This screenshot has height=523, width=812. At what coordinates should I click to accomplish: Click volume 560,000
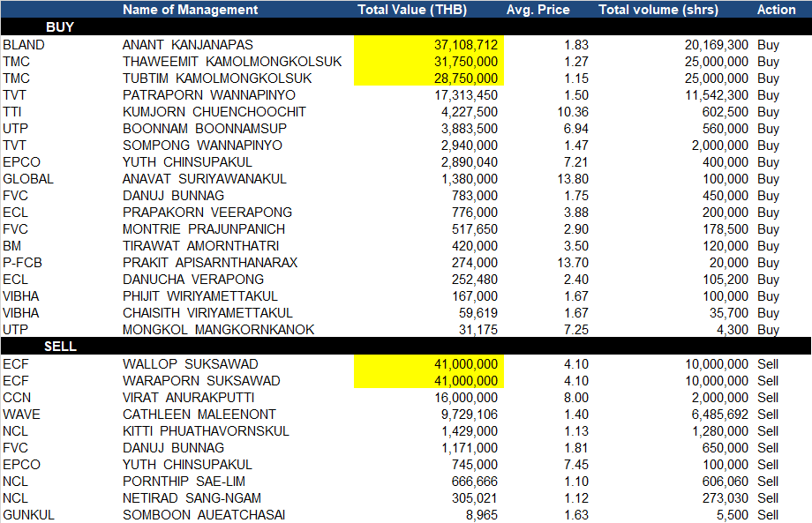[x=725, y=128]
